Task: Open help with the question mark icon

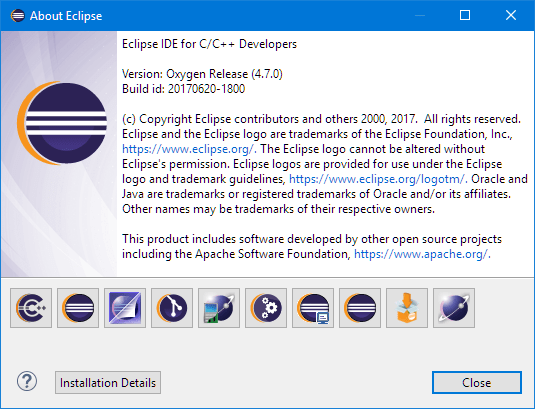Action: click(x=27, y=381)
